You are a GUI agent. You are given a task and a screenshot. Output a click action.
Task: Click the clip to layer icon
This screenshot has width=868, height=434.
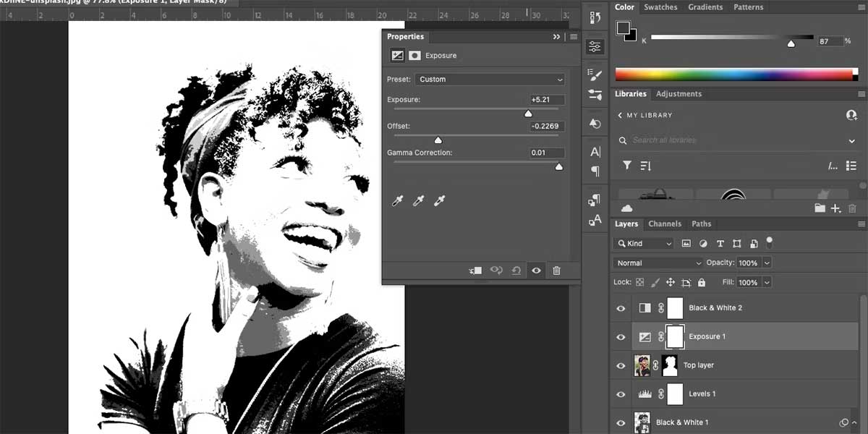click(x=475, y=271)
